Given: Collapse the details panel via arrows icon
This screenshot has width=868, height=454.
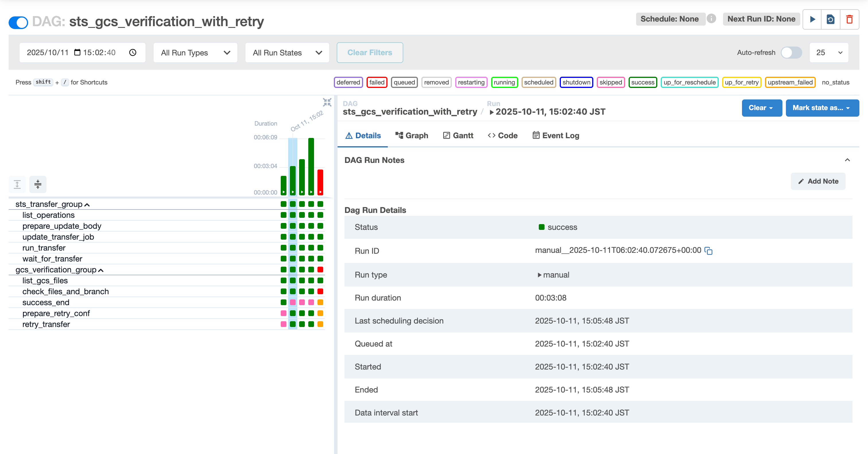Looking at the screenshot, I should click(327, 102).
